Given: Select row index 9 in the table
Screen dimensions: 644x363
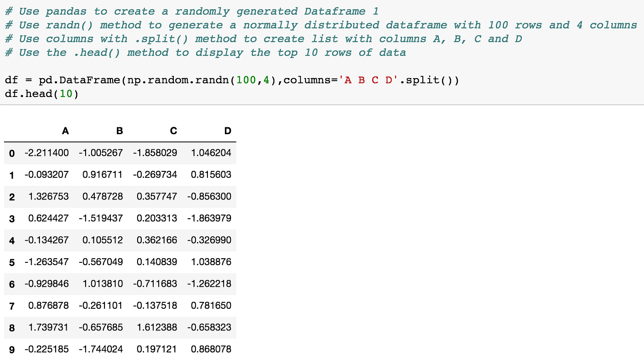Looking at the screenshot, I should (12, 349).
